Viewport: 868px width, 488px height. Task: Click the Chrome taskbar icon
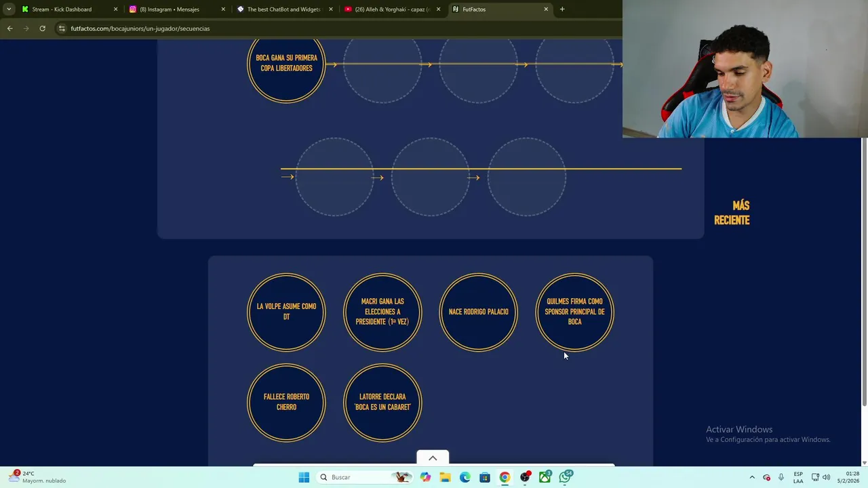pos(505,477)
